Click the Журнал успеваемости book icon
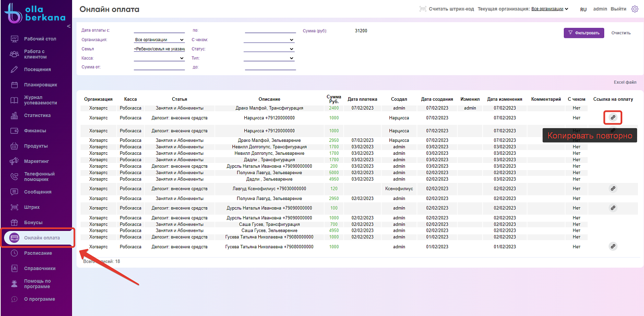The width and height of the screenshot is (644, 316). (14, 100)
